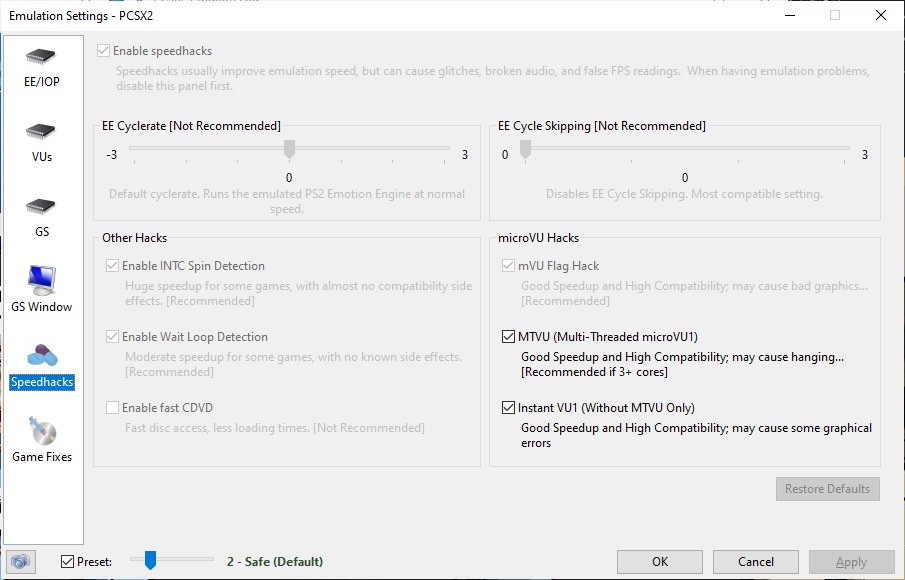Viewport: 905px width, 580px height.
Task: Click the Apply button
Action: (851, 562)
